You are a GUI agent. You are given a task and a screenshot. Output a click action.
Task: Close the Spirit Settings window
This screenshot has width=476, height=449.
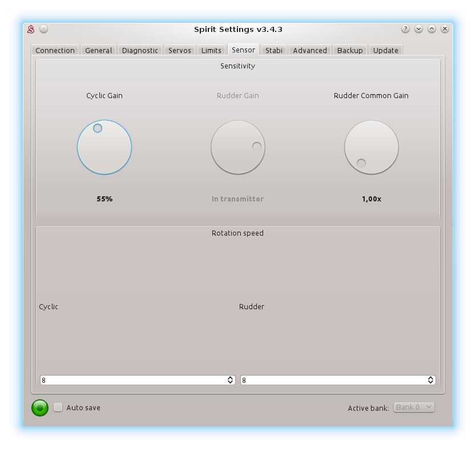pyautogui.click(x=445, y=29)
